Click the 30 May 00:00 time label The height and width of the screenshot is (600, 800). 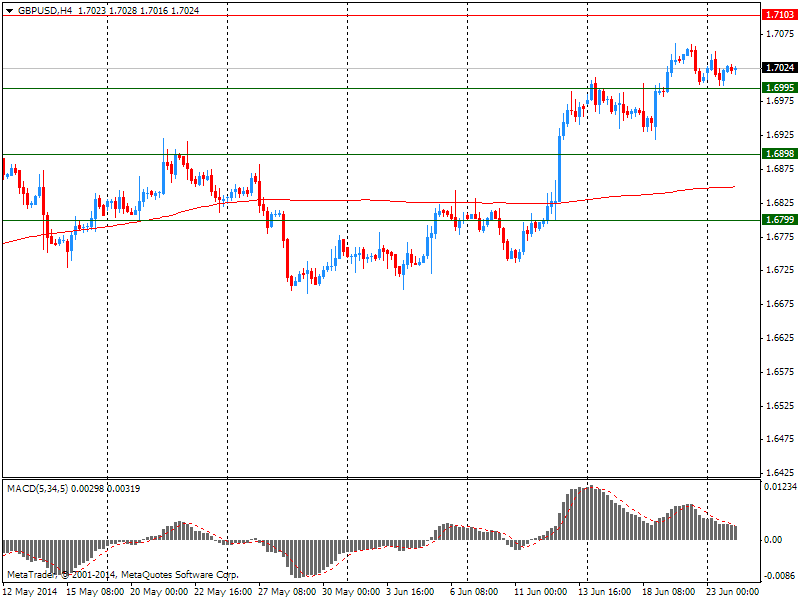(x=351, y=592)
